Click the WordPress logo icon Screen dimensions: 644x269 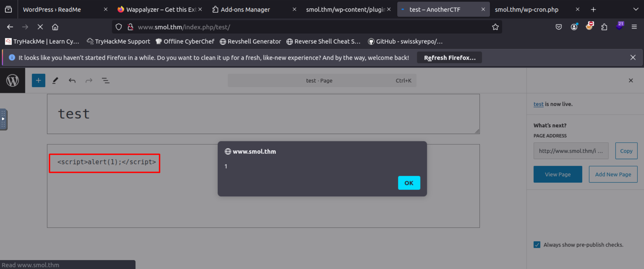pos(12,80)
